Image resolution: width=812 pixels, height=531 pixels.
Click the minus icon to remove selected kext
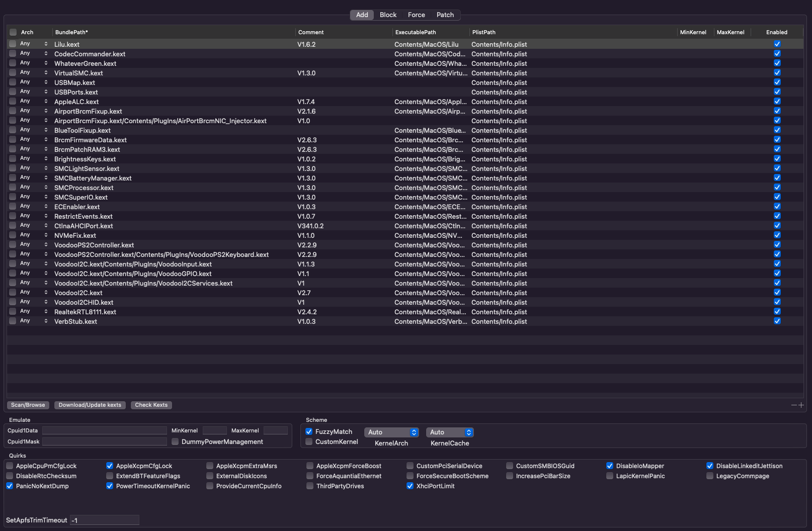tap(794, 405)
